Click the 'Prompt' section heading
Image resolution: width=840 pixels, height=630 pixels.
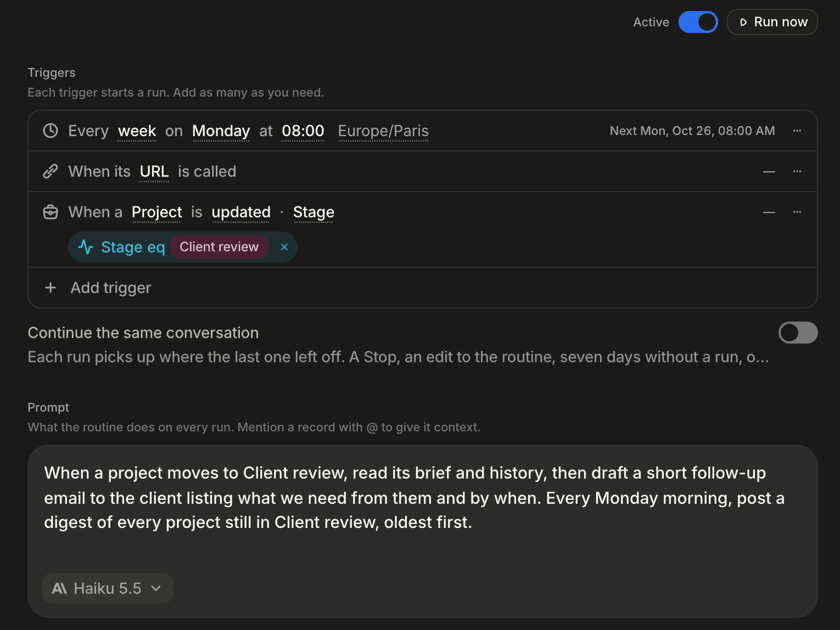pos(48,407)
